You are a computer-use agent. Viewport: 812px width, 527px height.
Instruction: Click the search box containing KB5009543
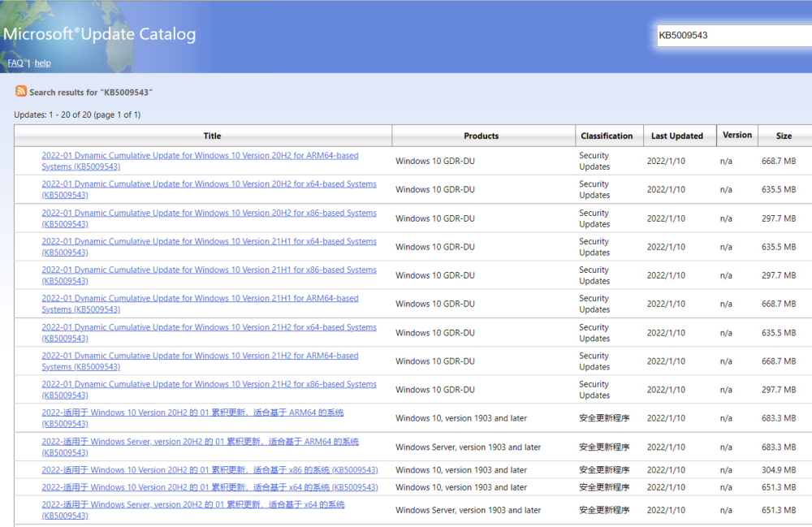coord(731,36)
